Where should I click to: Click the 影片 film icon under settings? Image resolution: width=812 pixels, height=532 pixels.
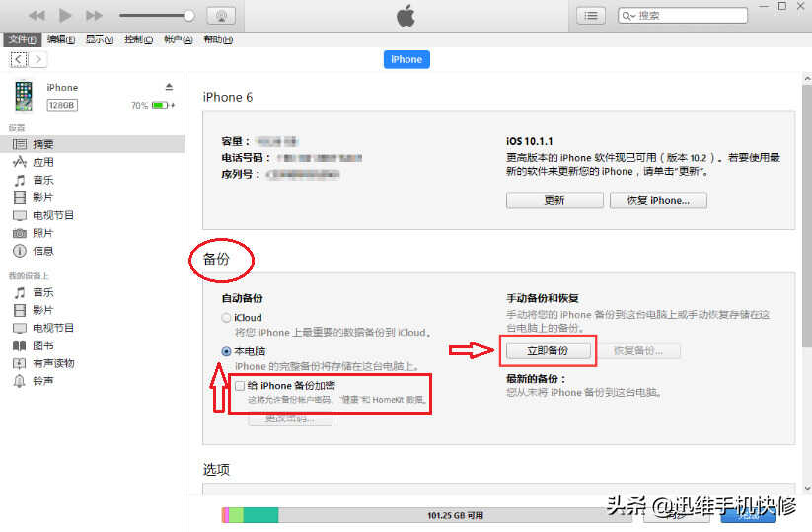[x=19, y=197]
